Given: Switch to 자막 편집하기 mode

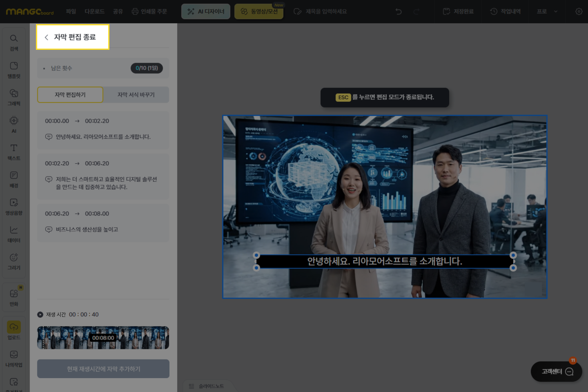Looking at the screenshot, I should click(x=70, y=95).
